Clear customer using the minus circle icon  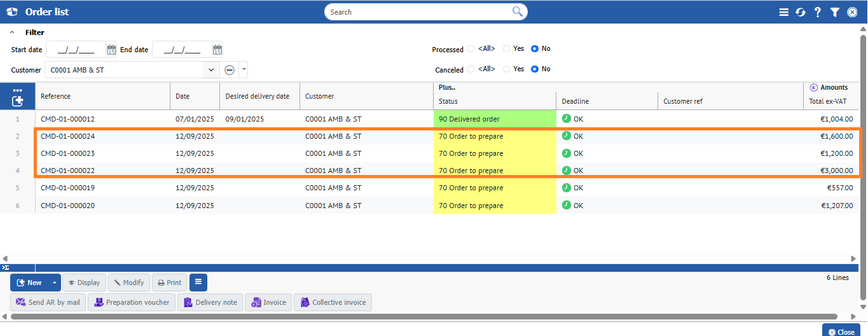230,70
